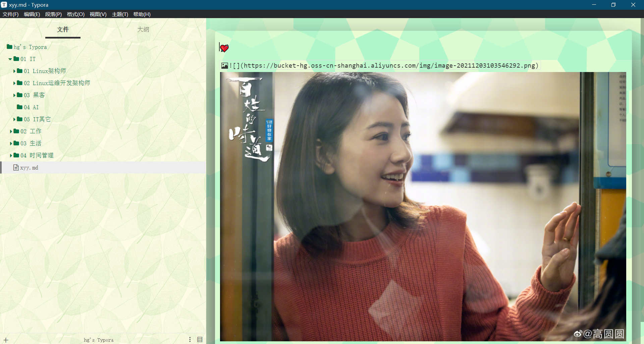This screenshot has width=644, height=344.
Task: Open the xyy.md file name in sidebar
Action: tap(29, 167)
